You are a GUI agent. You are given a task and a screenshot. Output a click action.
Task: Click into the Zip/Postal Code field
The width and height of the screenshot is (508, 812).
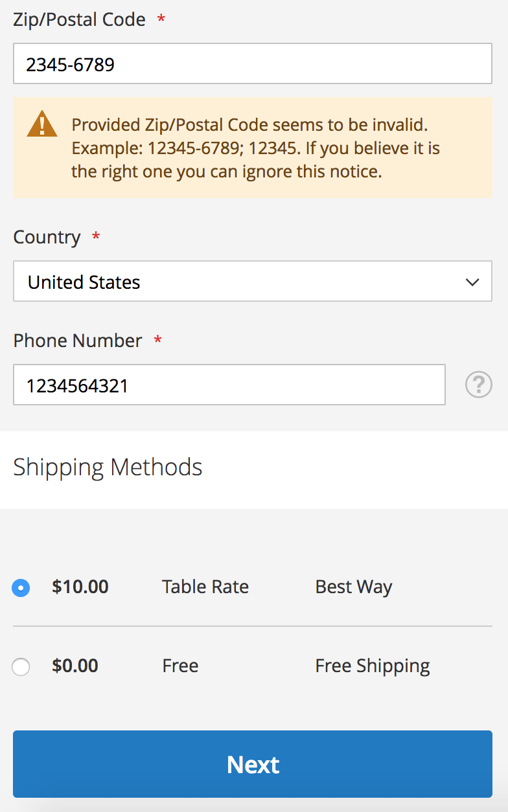point(252,63)
